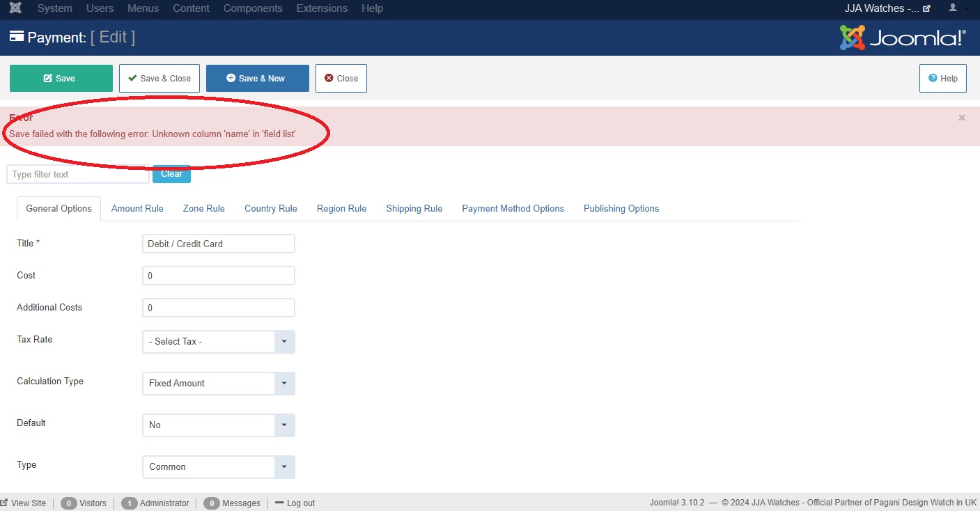Switch to the Amount Rule tab
The height and width of the screenshot is (511, 980).
click(x=137, y=208)
